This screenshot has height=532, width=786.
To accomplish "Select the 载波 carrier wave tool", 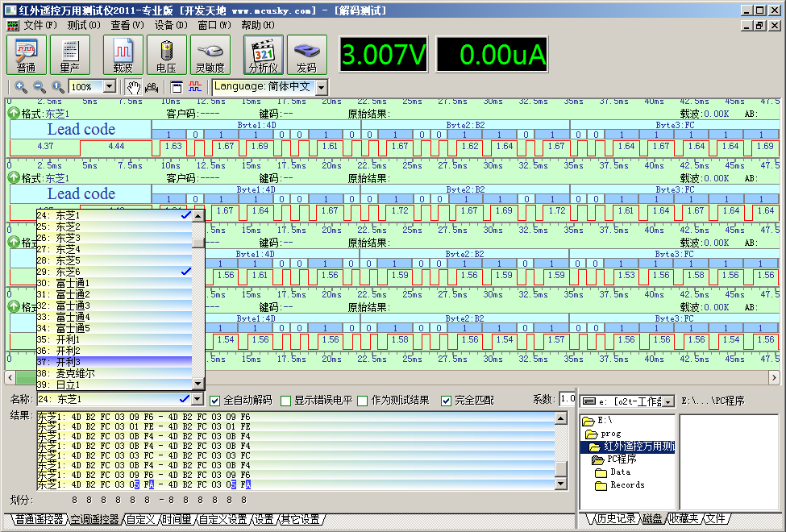I will pyautogui.click(x=123, y=55).
